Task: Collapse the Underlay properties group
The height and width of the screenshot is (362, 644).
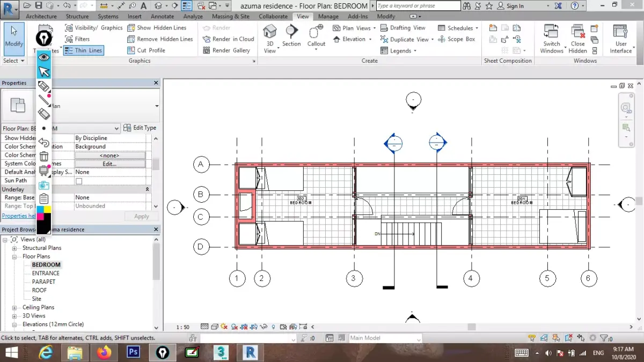Action: 148,189
